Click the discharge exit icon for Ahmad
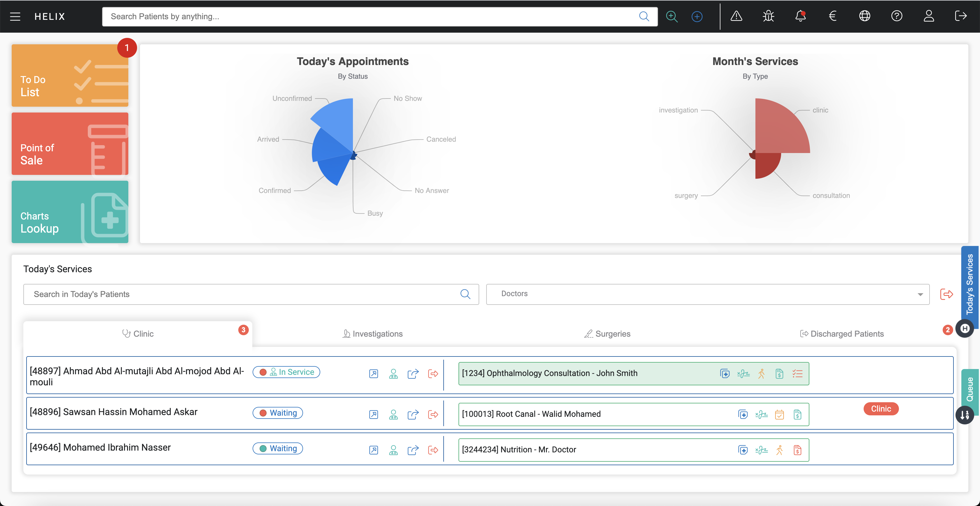980x506 pixels. point(433,374)
